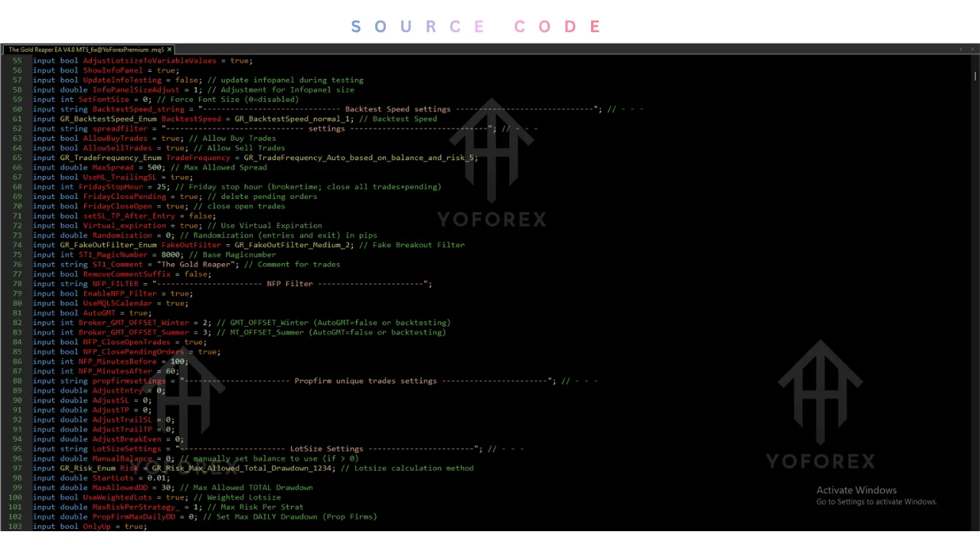Click MaxRiskPerStrategy_ on line 101
Viewport: 980px width, 551px height.
(x=136, y=507)
